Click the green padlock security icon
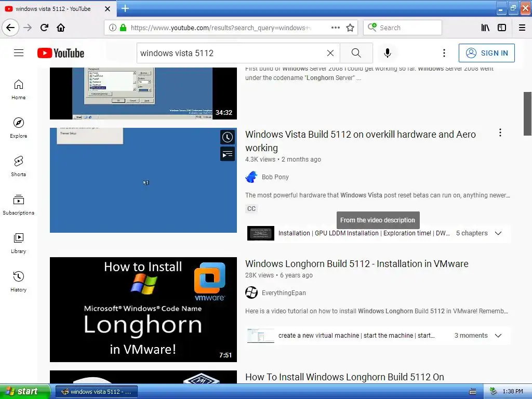 pos(123,28)
